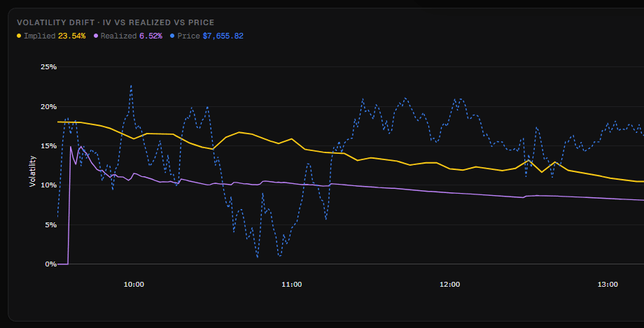Viewport: 644px width, 328px height.
Task: Click the 10% y-axis label
Action: [48, 185]
